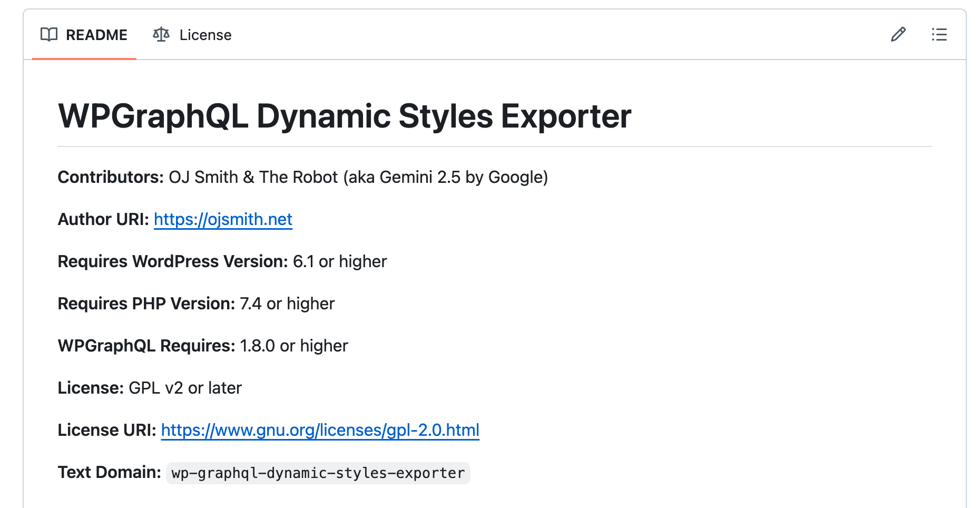980x508 pixels.
Task: Open the https://ojsmith.net author link
Action: (x=222, y=219)
